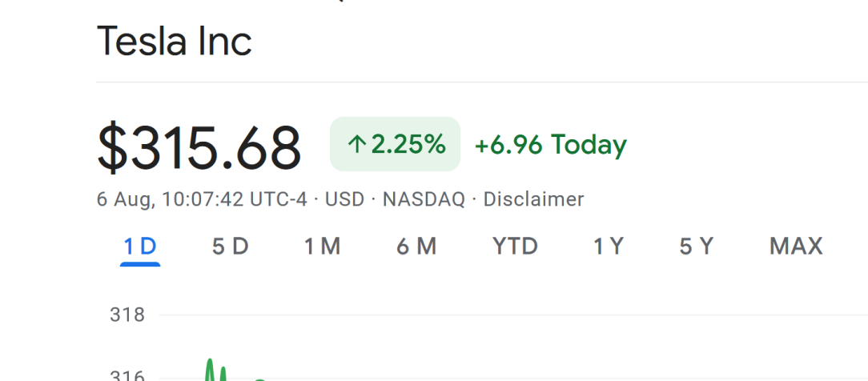Select the MAX range tab
Viewport: 868px width, 381px height.
[x=796, y=246]
